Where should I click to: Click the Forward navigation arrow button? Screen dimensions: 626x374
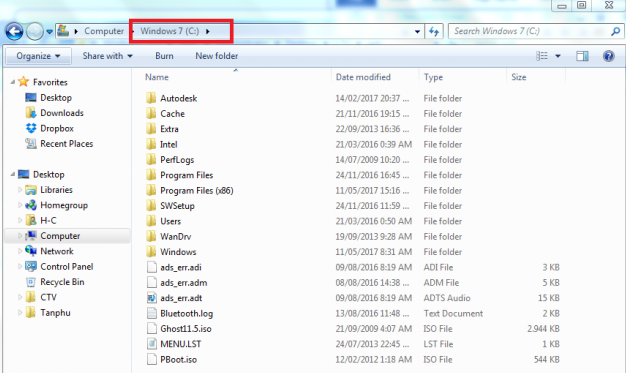coord(35,31)
